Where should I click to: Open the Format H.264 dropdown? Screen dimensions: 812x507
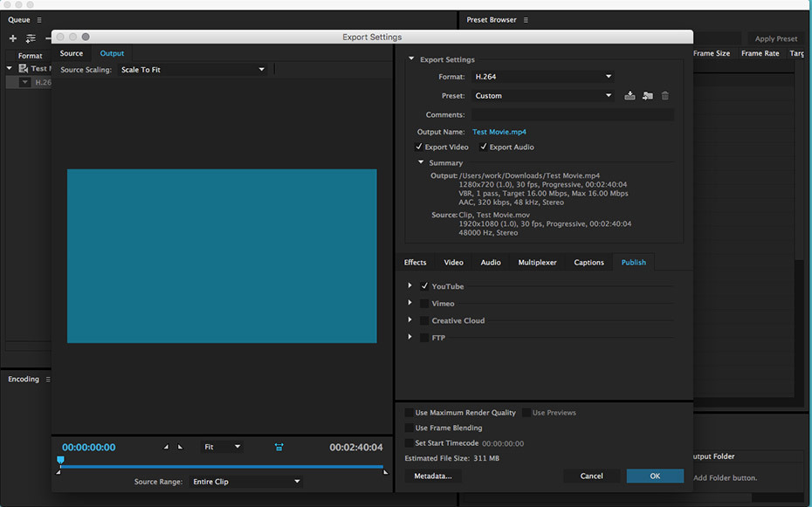pyautogui.click(x=543, y=77)
